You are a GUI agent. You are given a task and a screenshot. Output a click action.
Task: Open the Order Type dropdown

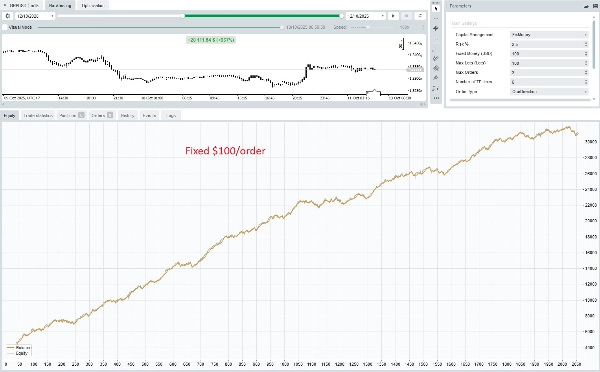pyautogui.click(x=549, y=91)
